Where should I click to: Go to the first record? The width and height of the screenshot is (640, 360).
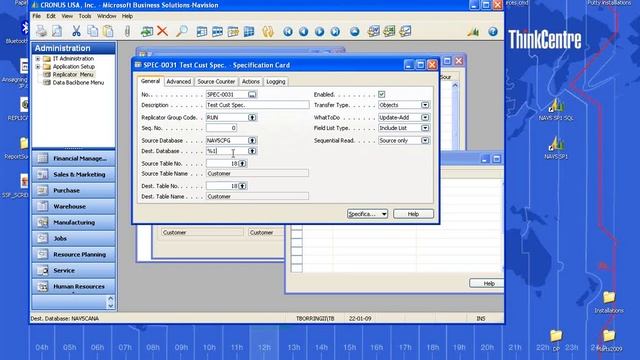[x=288, y=31]
